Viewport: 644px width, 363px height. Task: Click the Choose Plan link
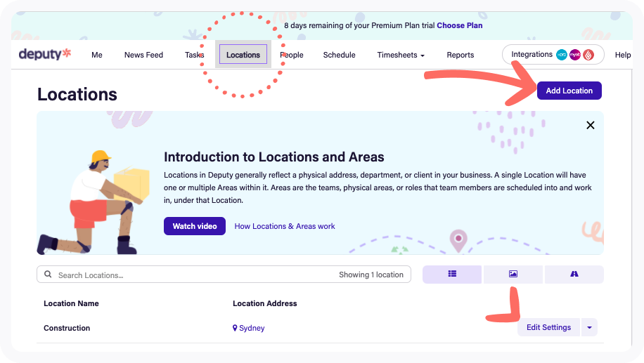459,25
